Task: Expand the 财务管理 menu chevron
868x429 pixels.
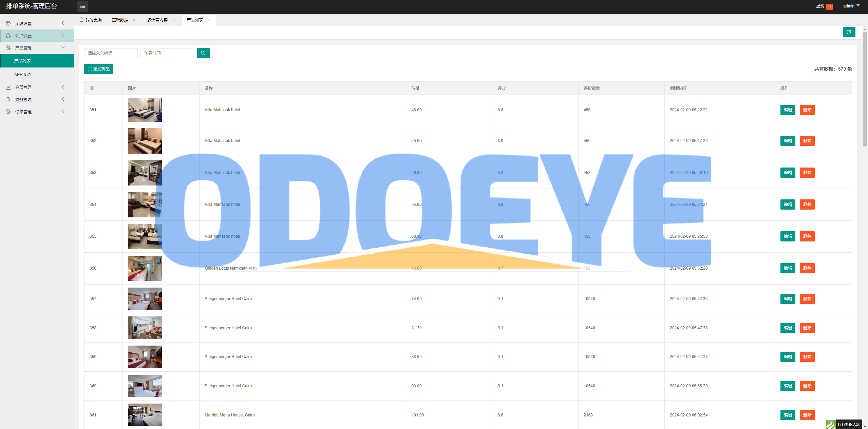Action: (63, 99)
